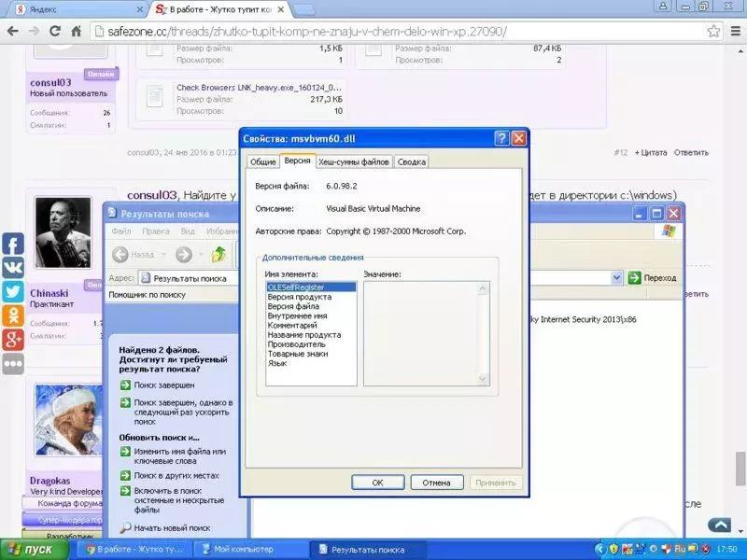Open the Правка menu in search window

click(x=156, y=231)
